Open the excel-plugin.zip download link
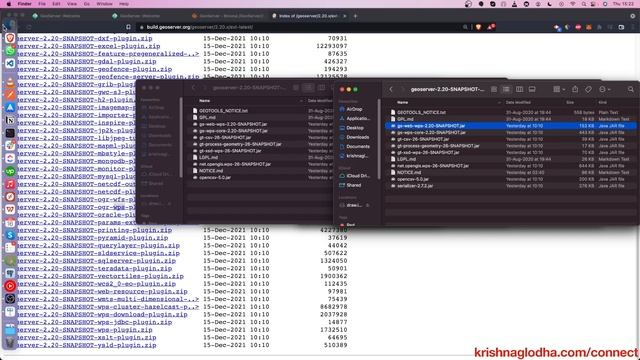Viewport: 640px width, 360px height. pyautogui.click(x=88, y=46)
